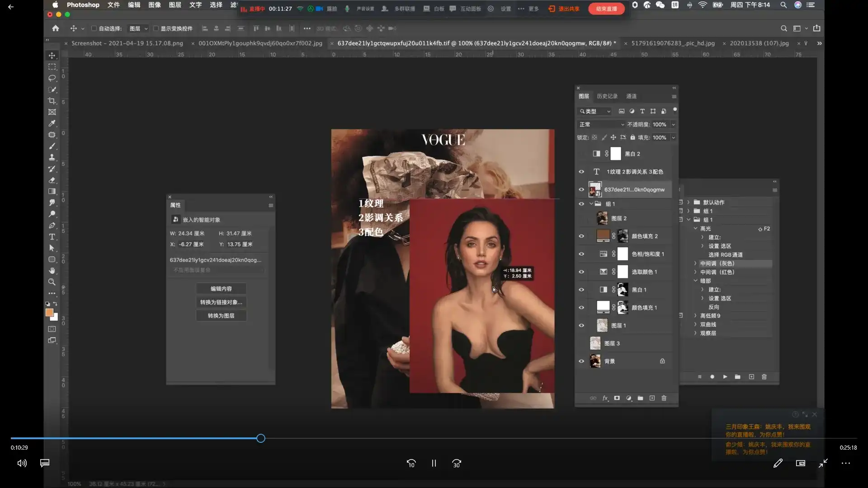Open the 图像 menu
The width and height of the screenshot is (868, 488).
[155, 5]
